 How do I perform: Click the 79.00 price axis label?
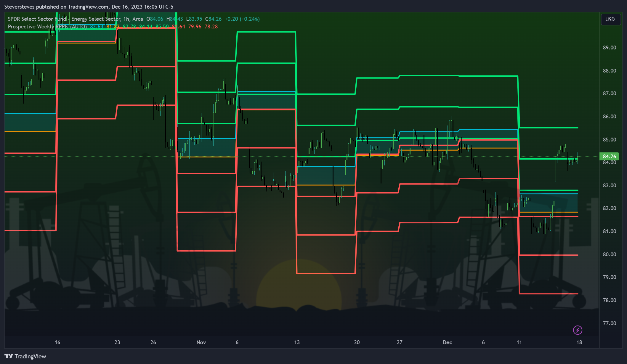point(610,277)
